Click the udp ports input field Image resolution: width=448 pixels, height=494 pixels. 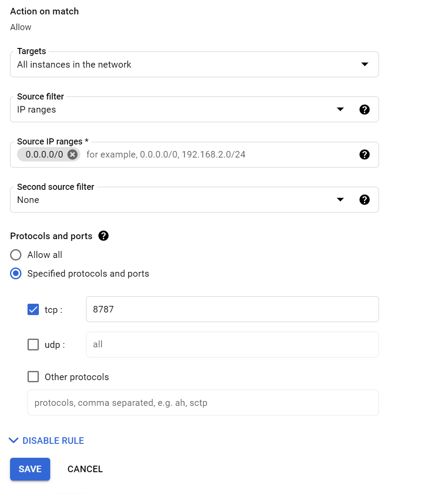tap(232, 345)
